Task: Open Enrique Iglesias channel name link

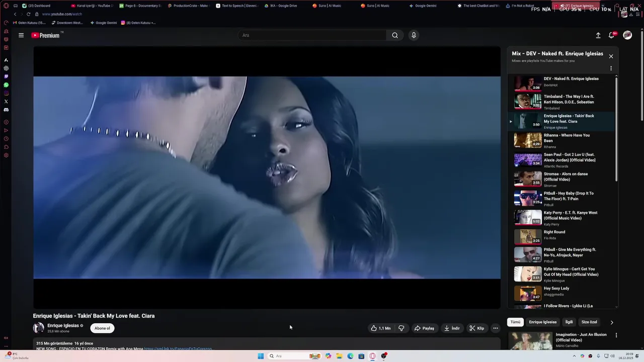Action: point(63,326)
